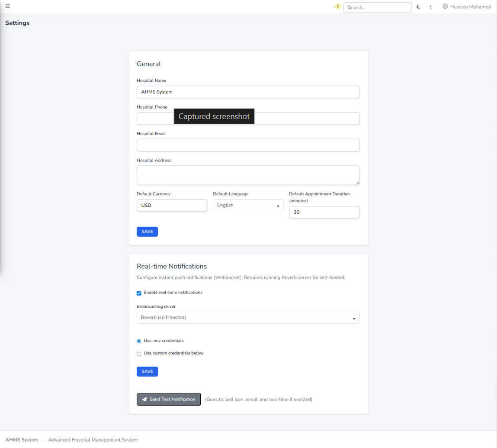Uncheck Enable real-time notifications
The image size is (497, 448).
[139, 293]
